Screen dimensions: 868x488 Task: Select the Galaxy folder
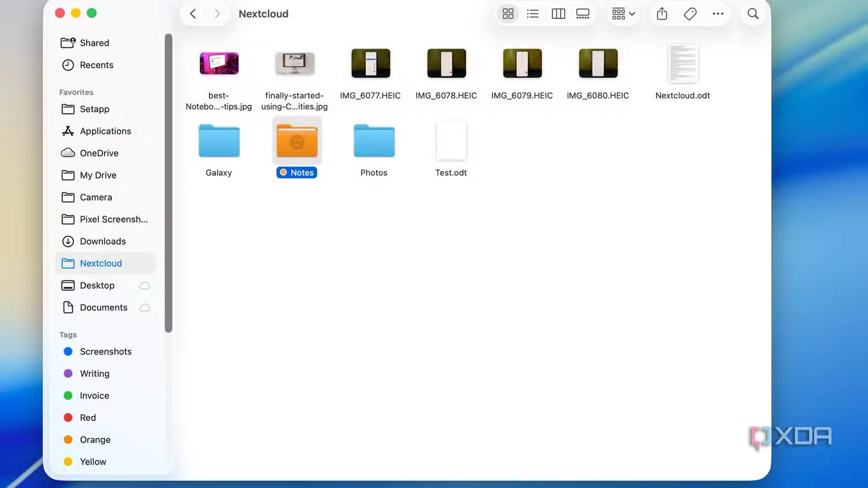pyautogui.click(x=219, y=142)
